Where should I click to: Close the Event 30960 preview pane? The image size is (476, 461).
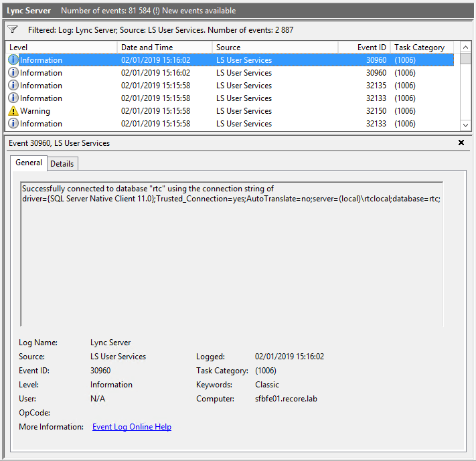(x=461, y=143)
